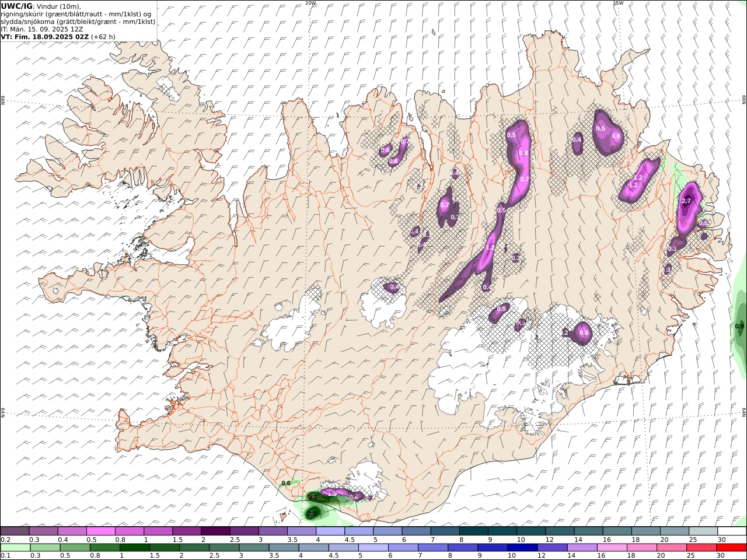Click the 'rigning/skúrir (grænt/blátt/rautt' legend description line
The height and width of the screenshot is (560, 747).
(x=76, y=13)
